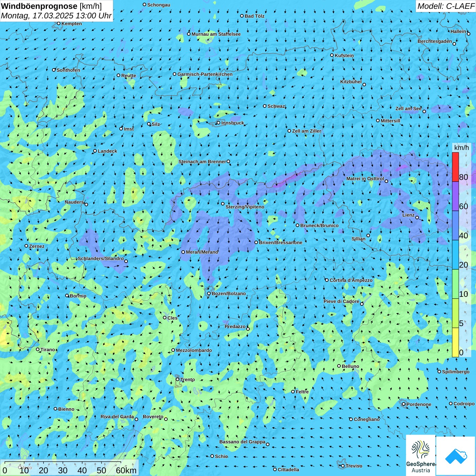Click the Mezzolombardo label

click(194, 350)
